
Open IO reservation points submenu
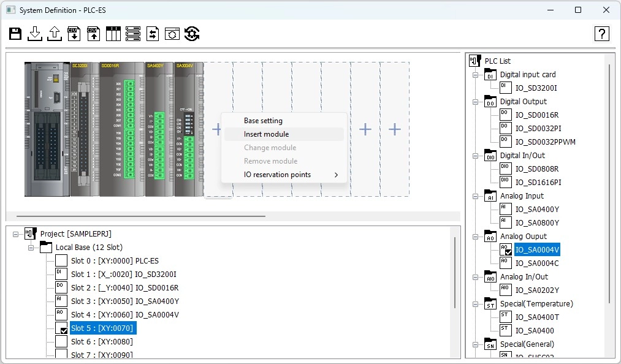(284, 174)
